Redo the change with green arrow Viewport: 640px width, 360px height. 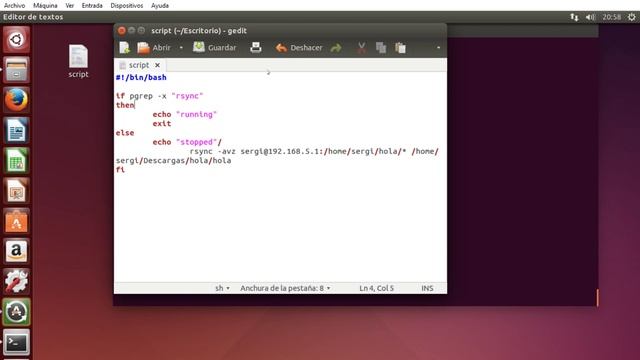336,48
